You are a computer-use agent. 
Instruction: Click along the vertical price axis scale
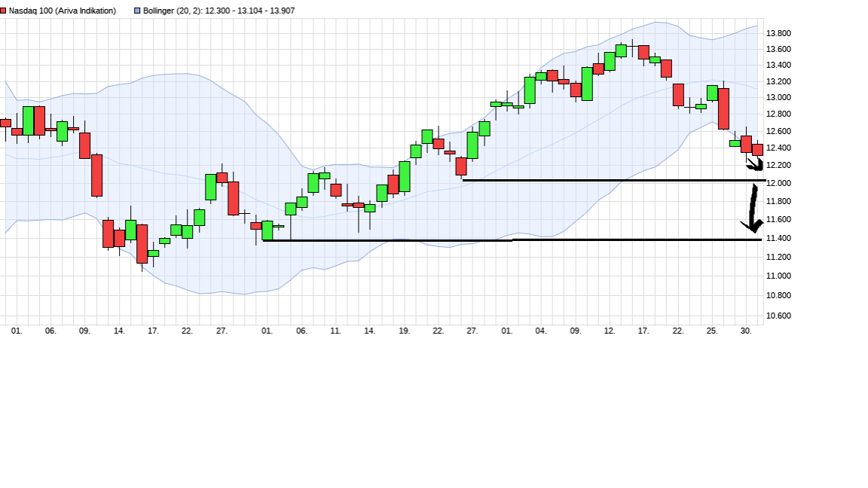778,173
